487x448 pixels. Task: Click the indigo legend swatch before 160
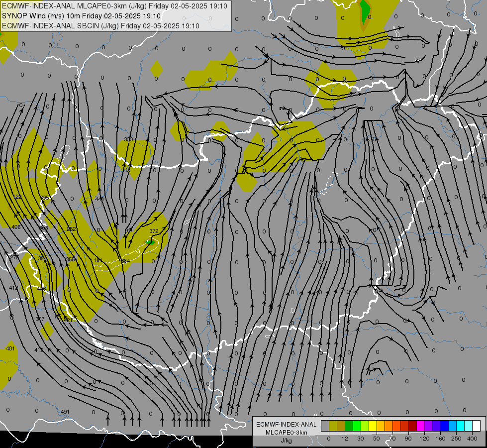coord(437,426)
